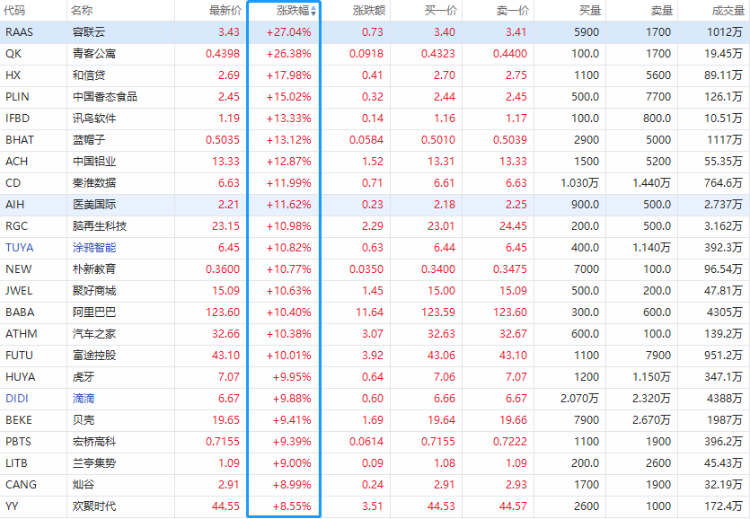Select the BEKE stock code
Viewport: 750px width, 519px height.
19,420
